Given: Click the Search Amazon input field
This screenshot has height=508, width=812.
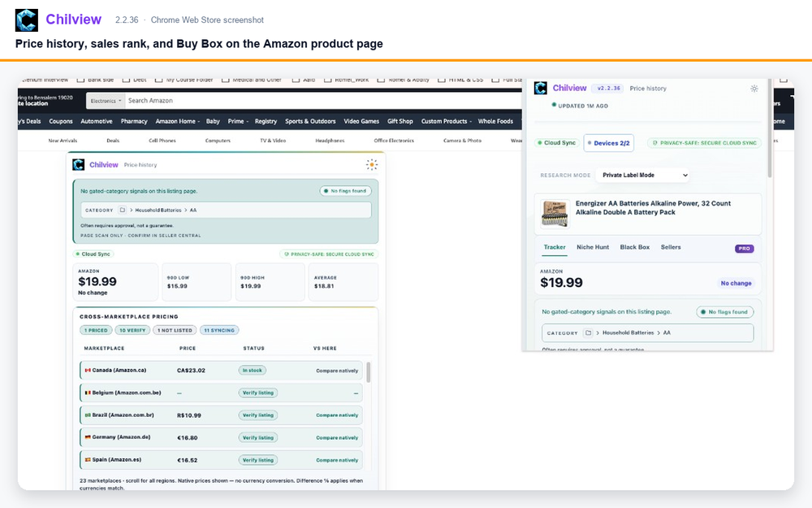Looking at the screenshot, I should pos(322,101).
